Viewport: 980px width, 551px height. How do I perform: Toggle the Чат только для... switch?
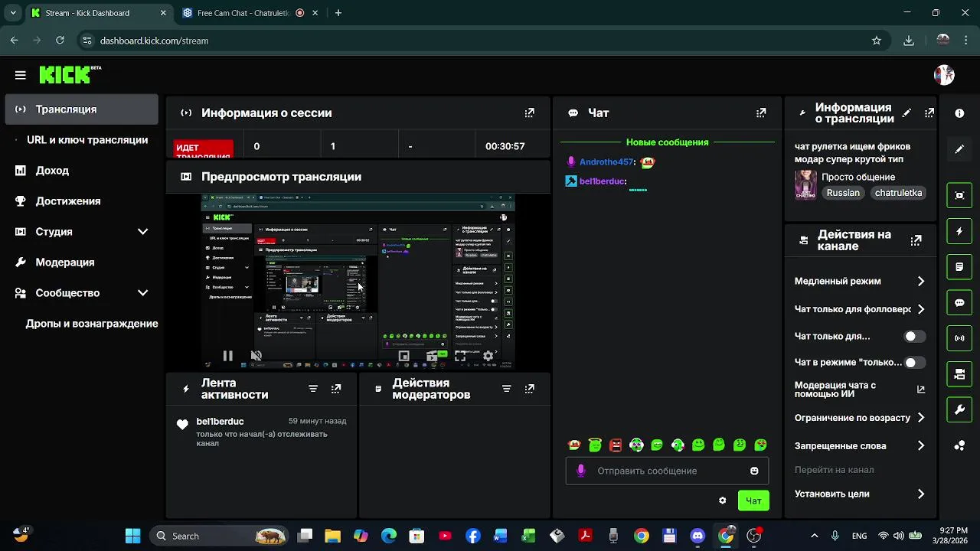pyautogui.click(x=915, y=336)
